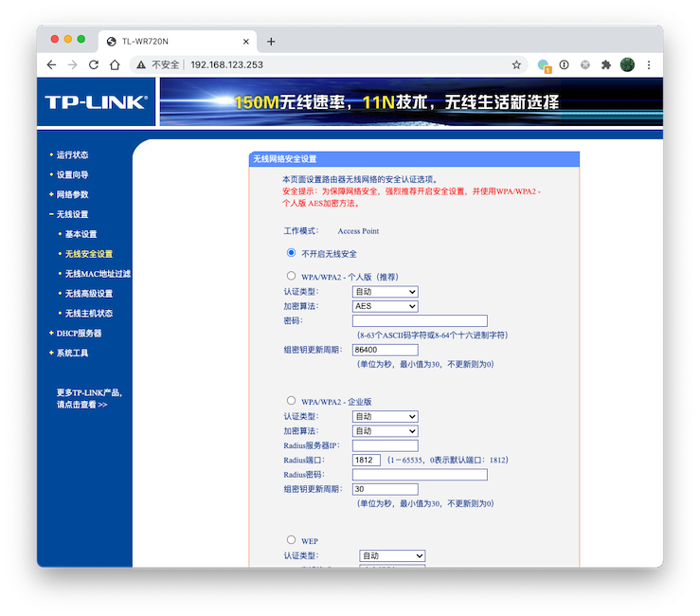The height and width of the screenshot is (616, 700).
Task: Click the 无线MAC地址过滤 link
Action: point(98,274)
